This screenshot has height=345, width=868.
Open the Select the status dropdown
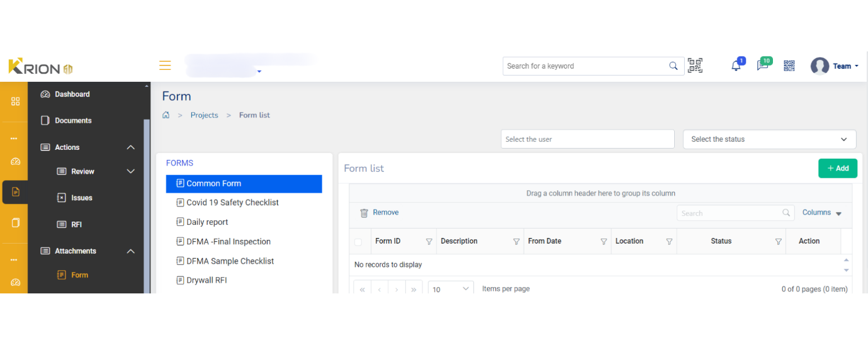769,139
